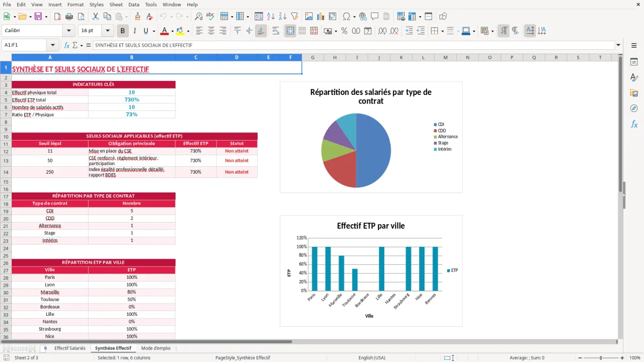Image resolution: width=644 pixels, height=362 pixels.
Task: Format cell as date
Action: point(368,31)
